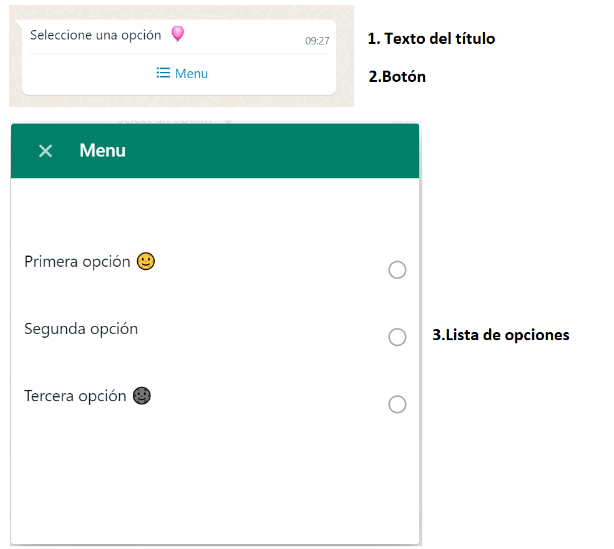The height and width of the screenshot is (549, 614).
Task: Close the Menu panel with the X
Action: coord(45,151)
